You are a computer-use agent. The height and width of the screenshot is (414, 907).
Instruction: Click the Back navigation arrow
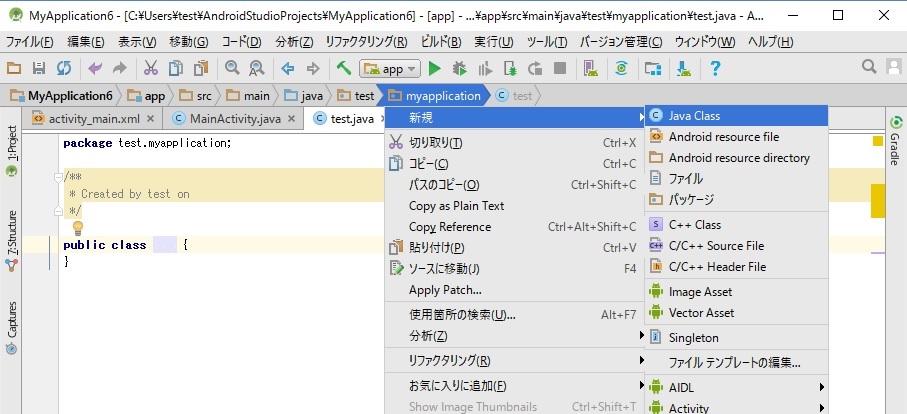287,69
